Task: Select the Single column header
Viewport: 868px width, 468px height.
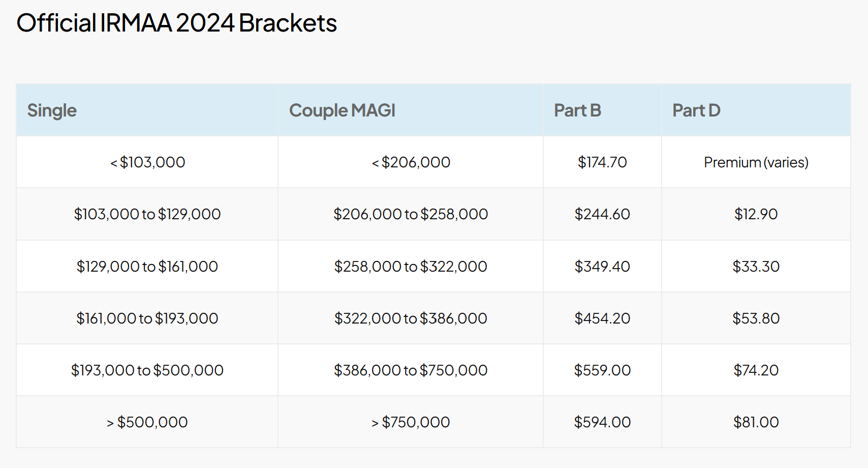Action: pyautogui.click(x=52, y=110)
